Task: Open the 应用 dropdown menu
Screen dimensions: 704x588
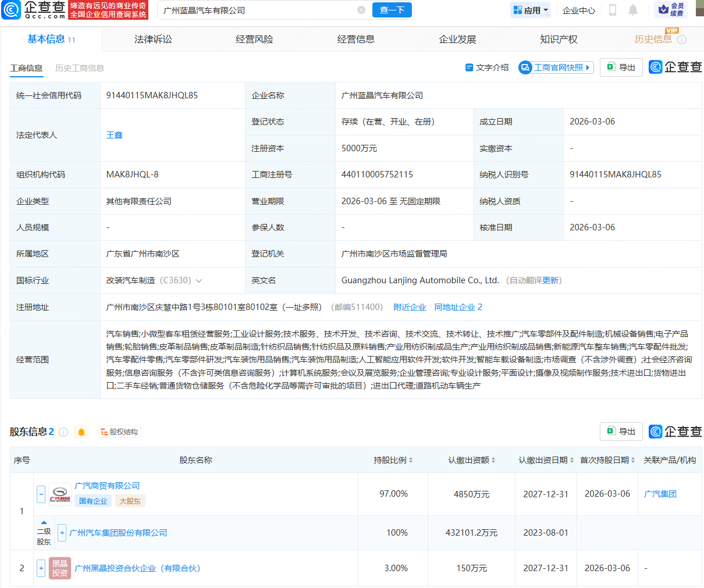Action: point(529,10)
